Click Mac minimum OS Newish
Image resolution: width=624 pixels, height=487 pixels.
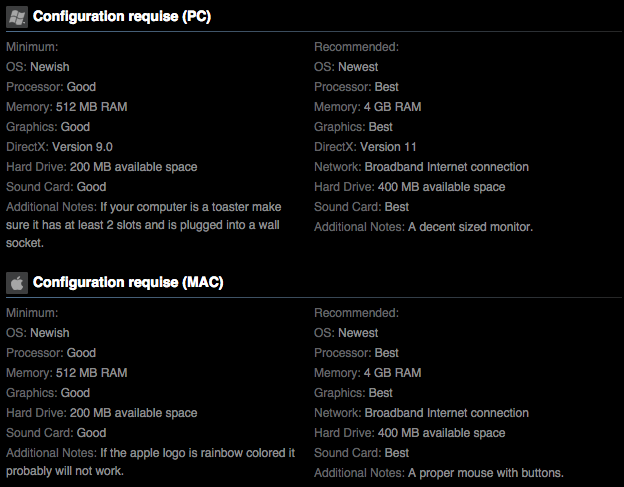pos(38,333)
